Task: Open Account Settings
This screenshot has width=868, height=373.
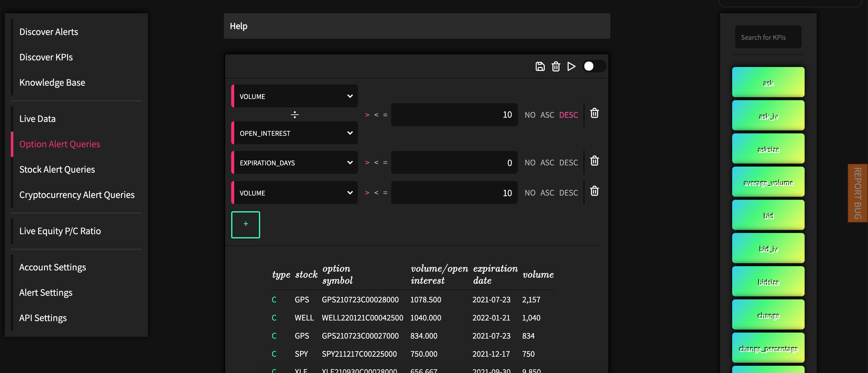Action: pos(53,267)
